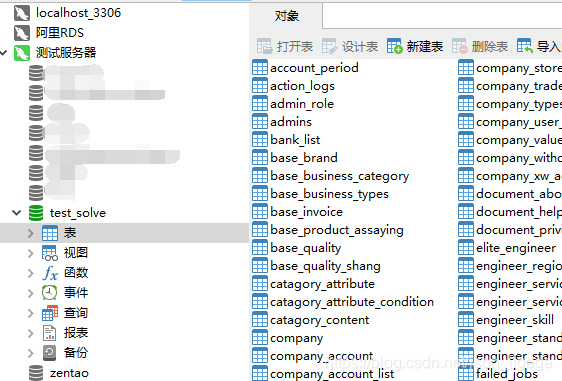
Task: Click 删除表 delete table toolbar button
Action: coord(480,46)
